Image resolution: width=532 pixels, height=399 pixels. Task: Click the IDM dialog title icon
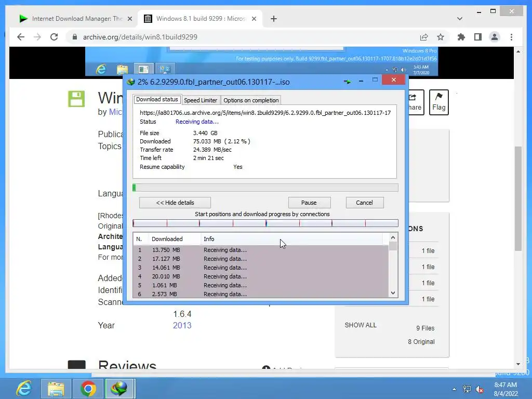tap(131, 82)
